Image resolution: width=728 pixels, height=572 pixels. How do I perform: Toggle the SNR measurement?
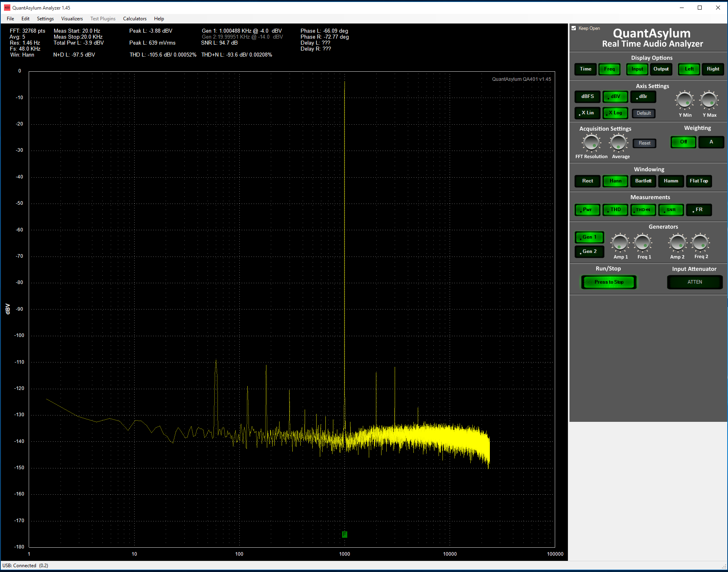(671, 210)
